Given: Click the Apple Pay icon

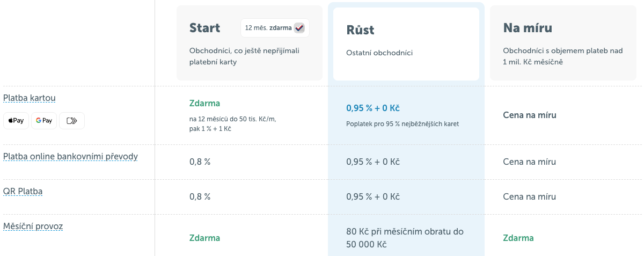Looking at the screenshot, I should [16, 121].
